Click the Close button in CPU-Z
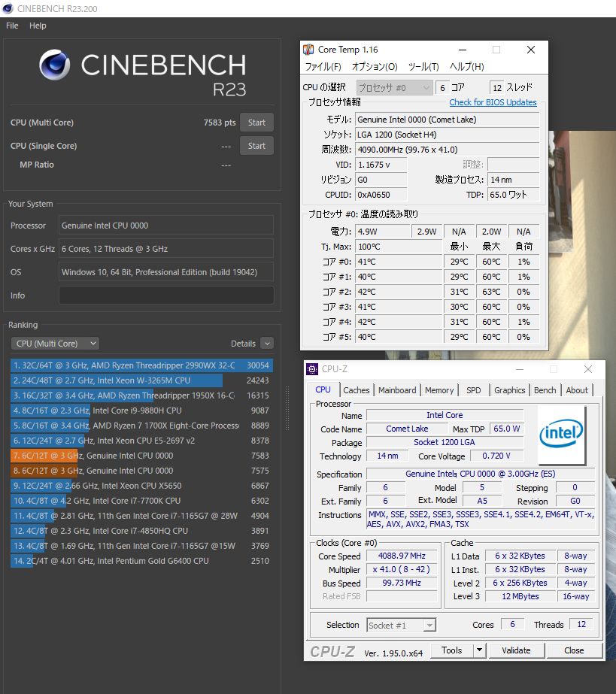Image resolution: width=616 pixels, height=694 pixels. (574, 650)
